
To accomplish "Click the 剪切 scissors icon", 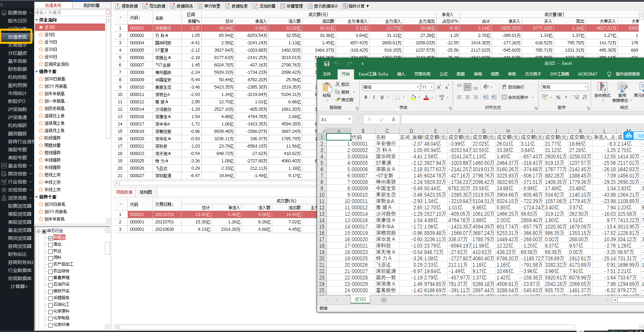I will point(338,84).
